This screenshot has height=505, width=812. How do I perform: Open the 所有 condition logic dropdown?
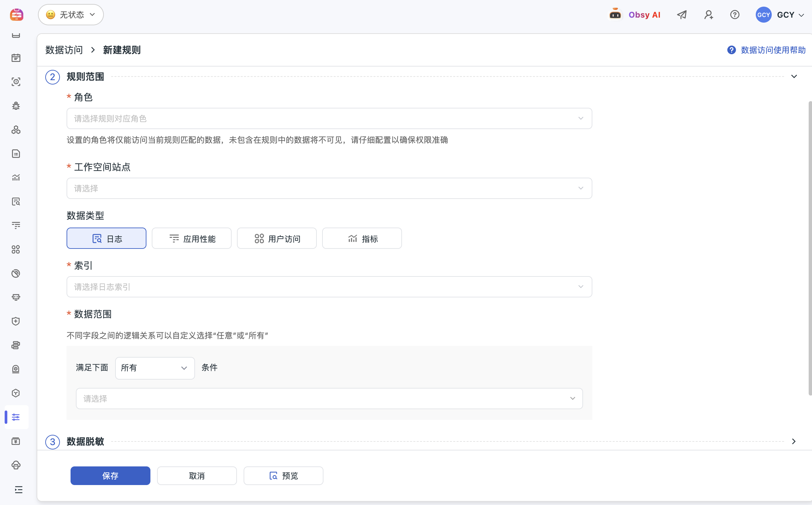coord(155,368)
